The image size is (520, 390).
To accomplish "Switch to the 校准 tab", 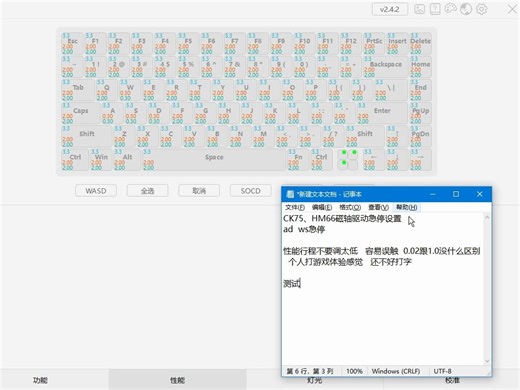I will pyautogui.click(x=452, y=380).
